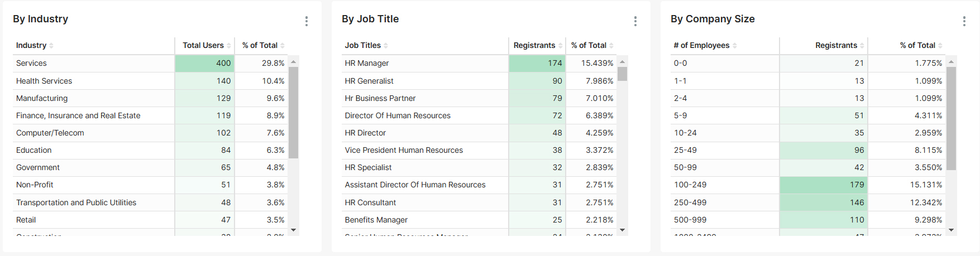
Task: Select the HR Specialist row
Action: pyautogui.click(x=480, y=167)
